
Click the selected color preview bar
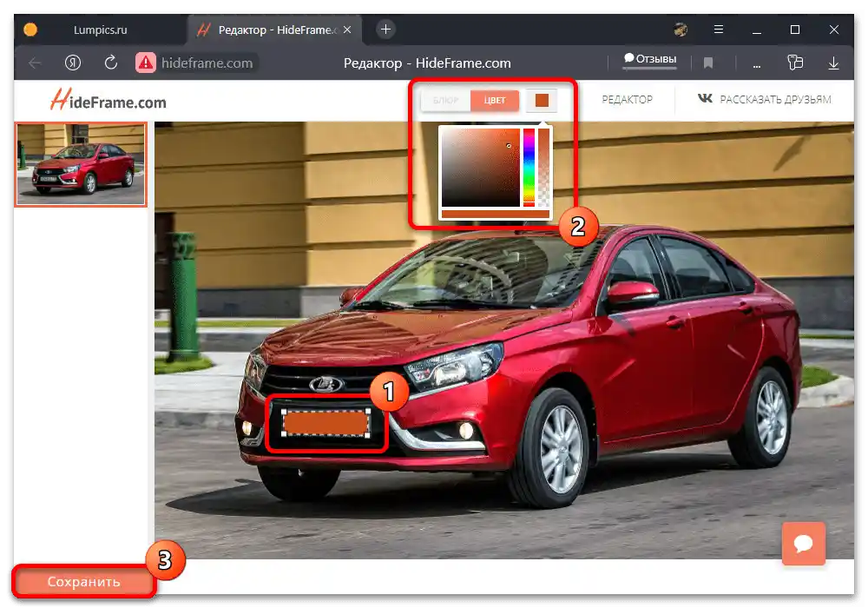(496, 214)
